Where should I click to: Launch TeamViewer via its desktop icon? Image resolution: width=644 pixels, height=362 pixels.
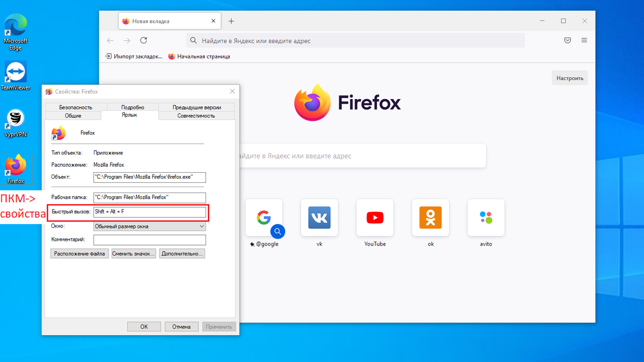(x=15, y=72)
